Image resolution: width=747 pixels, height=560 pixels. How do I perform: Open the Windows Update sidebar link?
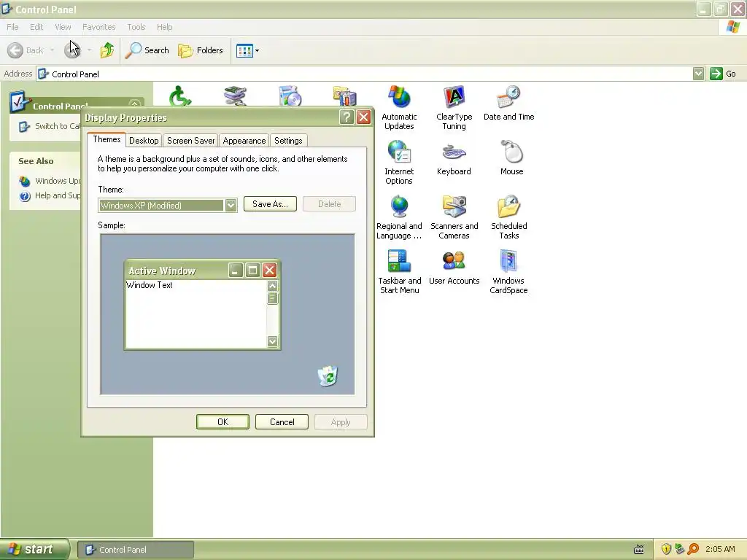[x=50, y=181]
